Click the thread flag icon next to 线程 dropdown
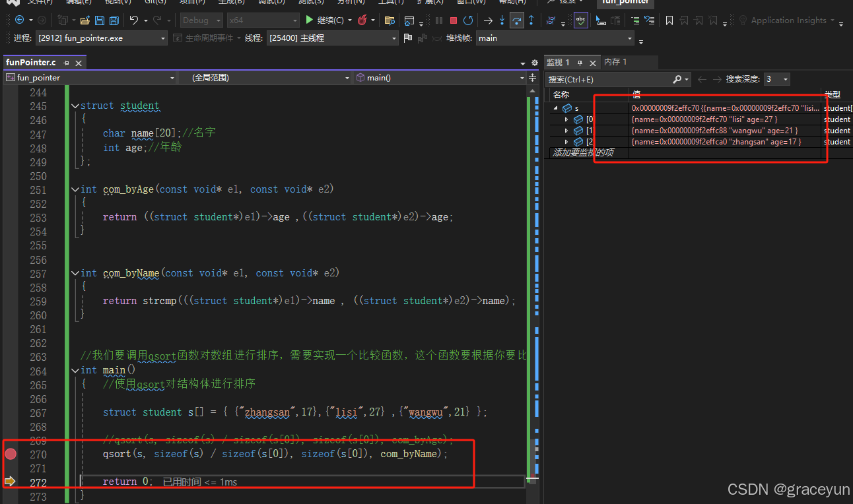The width and height of the screenshot is (853, 504). pos(407,38)
